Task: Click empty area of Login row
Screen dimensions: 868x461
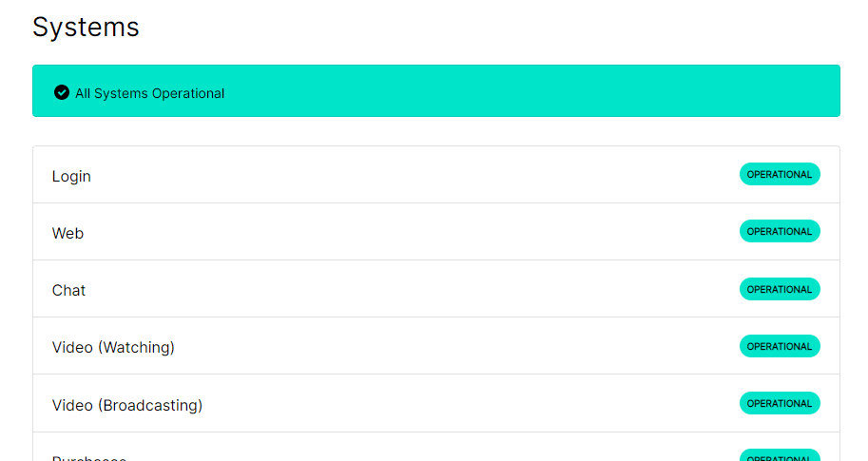Action: pos(415,175)
